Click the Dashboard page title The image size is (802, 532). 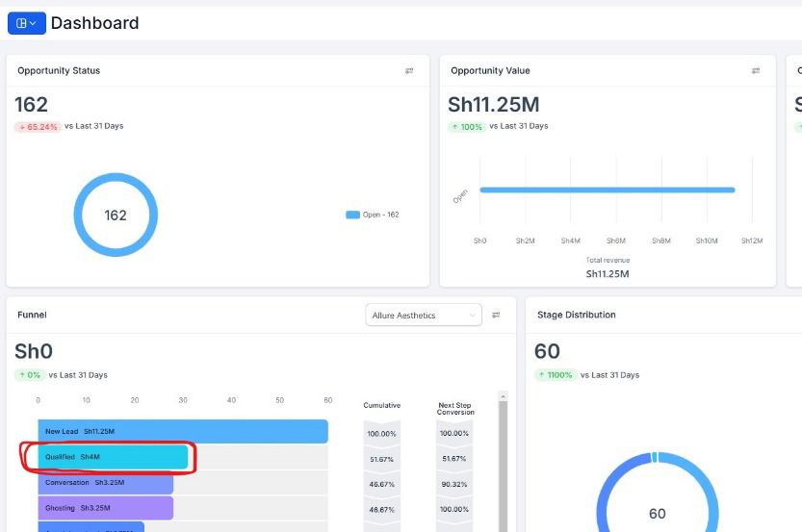pyautogui.click(x=94, y=23)
